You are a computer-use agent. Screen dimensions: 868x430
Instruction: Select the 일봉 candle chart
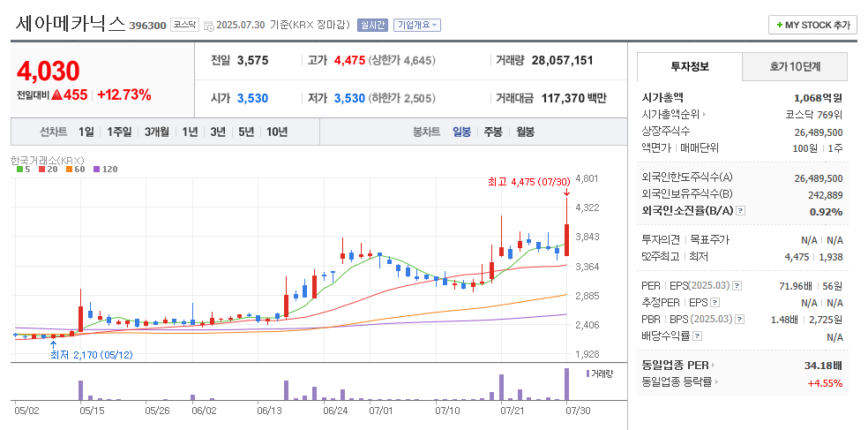coord(461,132)
